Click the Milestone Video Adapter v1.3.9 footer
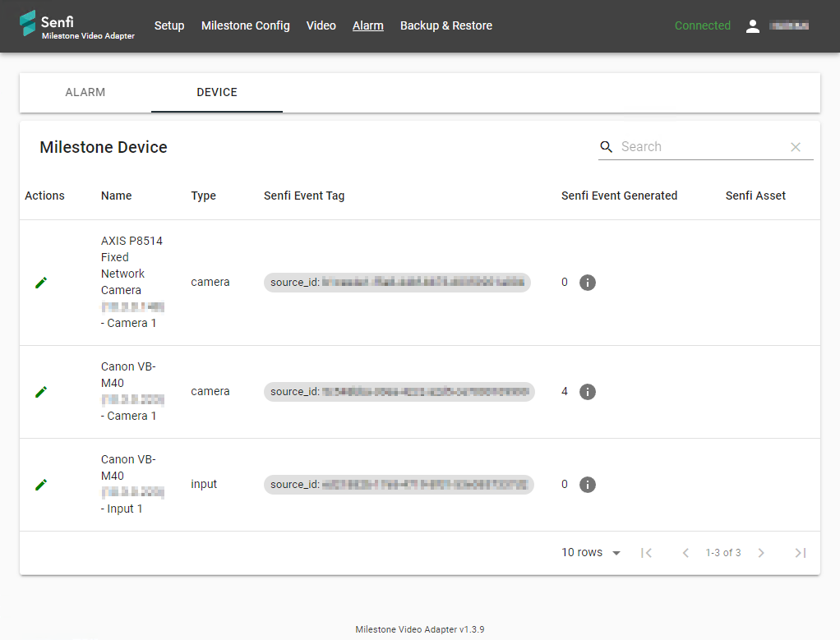The height and width of the screenshot is (640, 840). (x=420, y=629)
